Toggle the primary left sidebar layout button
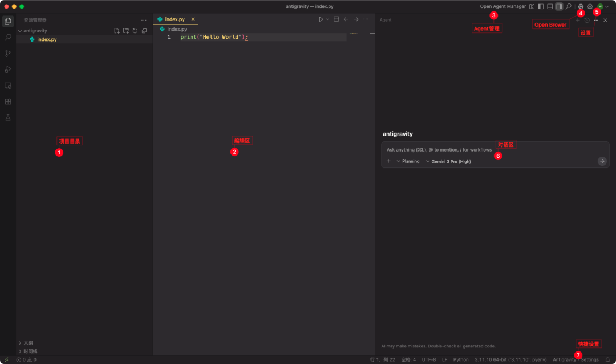The width and height of the screenshot is (616, 364). point(541,6)
